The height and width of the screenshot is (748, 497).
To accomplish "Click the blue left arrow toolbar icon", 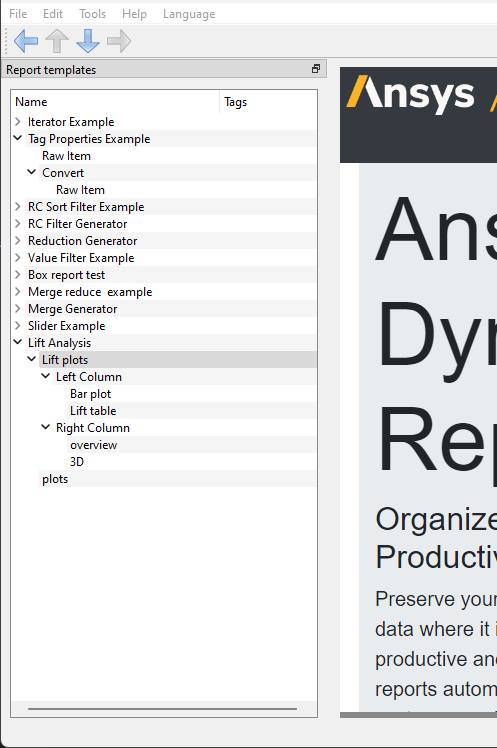I will coord(26,41).
